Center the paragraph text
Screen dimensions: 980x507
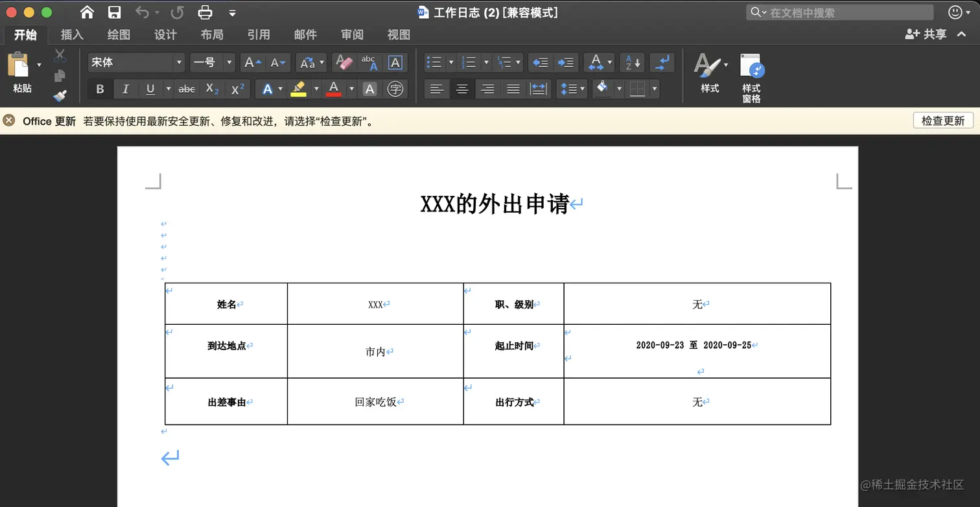point(462,89)
